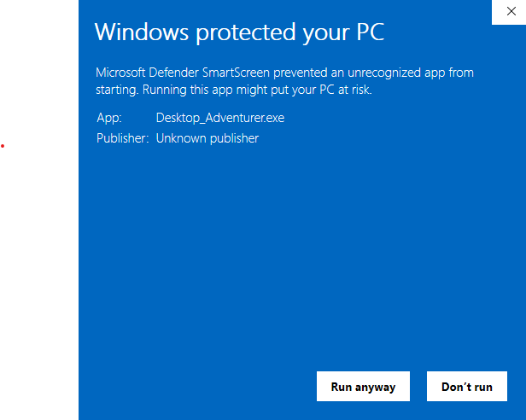This screenshot has height=420, width=526.
Task: Click the Windows protected your PC heading
Action: [239, 32]
